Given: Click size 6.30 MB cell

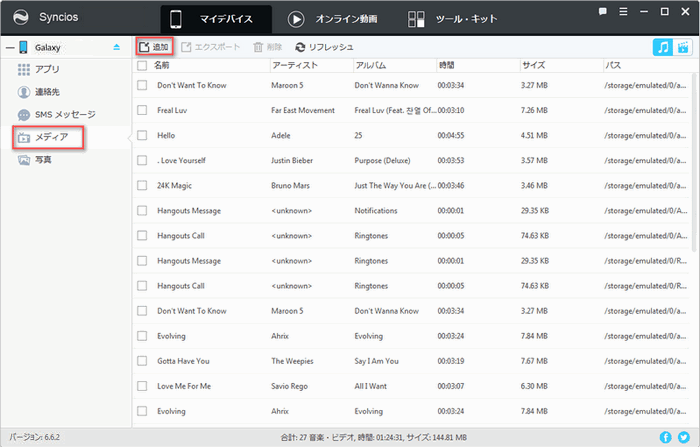Looking at the screenshot, I should [534, 386].
